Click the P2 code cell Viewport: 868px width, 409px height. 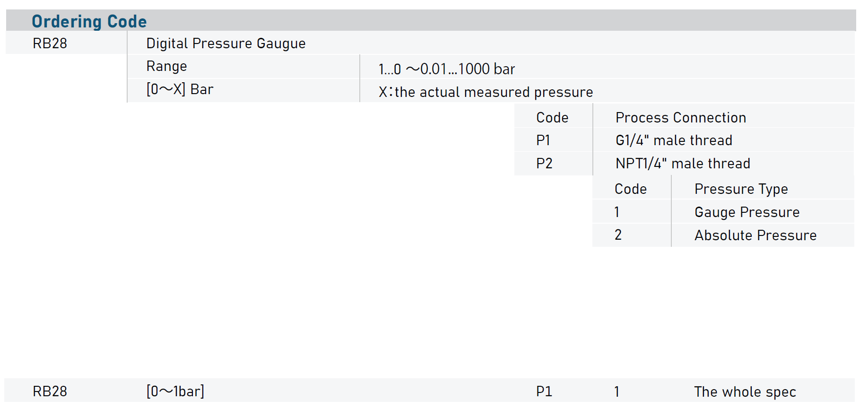coord(544,164)
